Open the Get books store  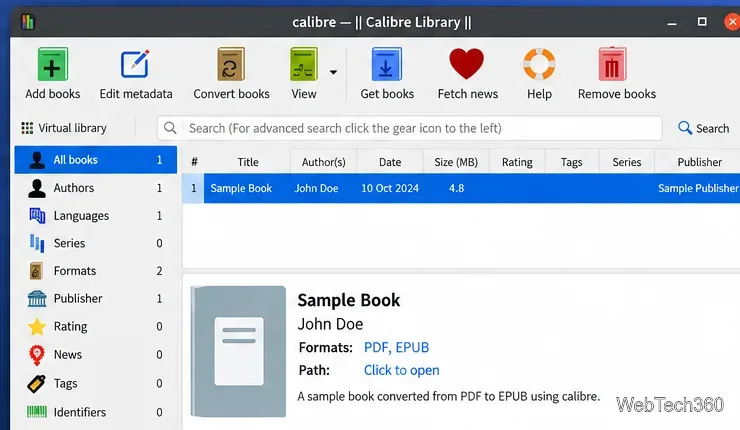[387, 74]
